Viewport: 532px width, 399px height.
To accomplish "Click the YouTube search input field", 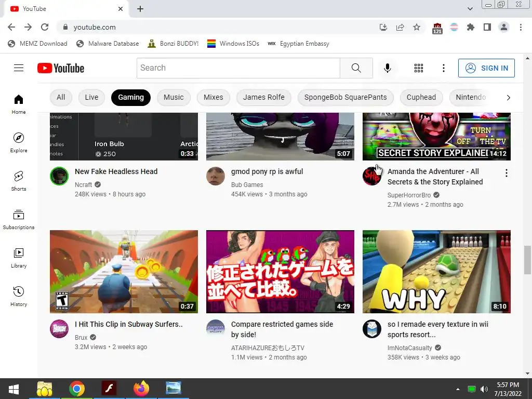I will point(238,68).
